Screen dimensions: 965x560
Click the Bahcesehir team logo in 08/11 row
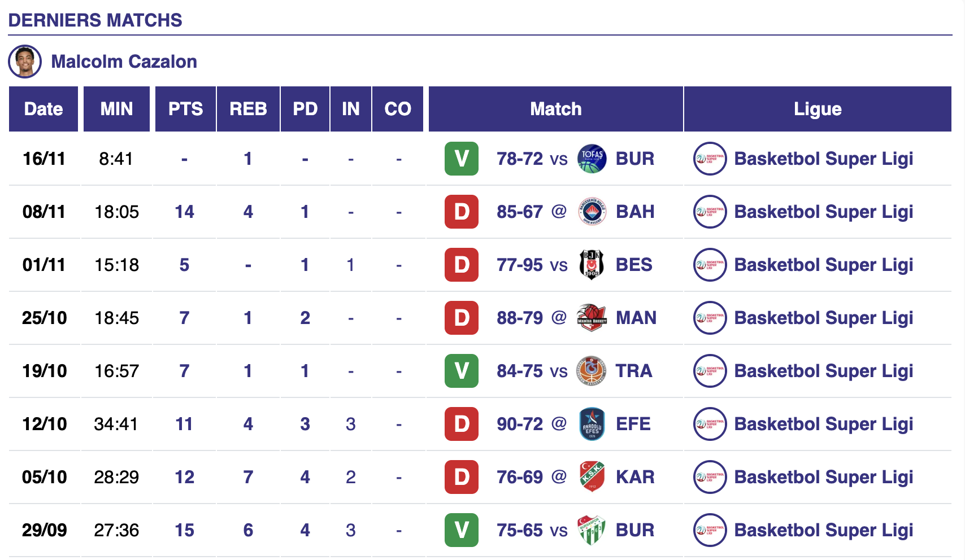pos(592,212)
